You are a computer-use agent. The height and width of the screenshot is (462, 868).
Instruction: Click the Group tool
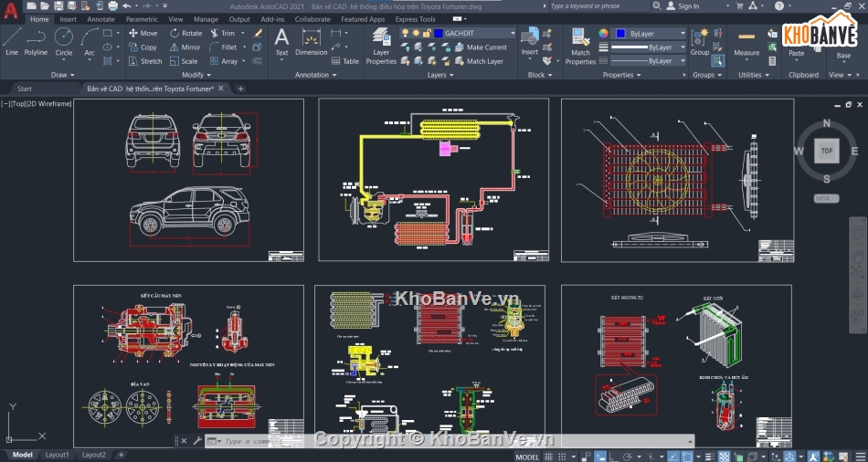click(x=700, y=43)
